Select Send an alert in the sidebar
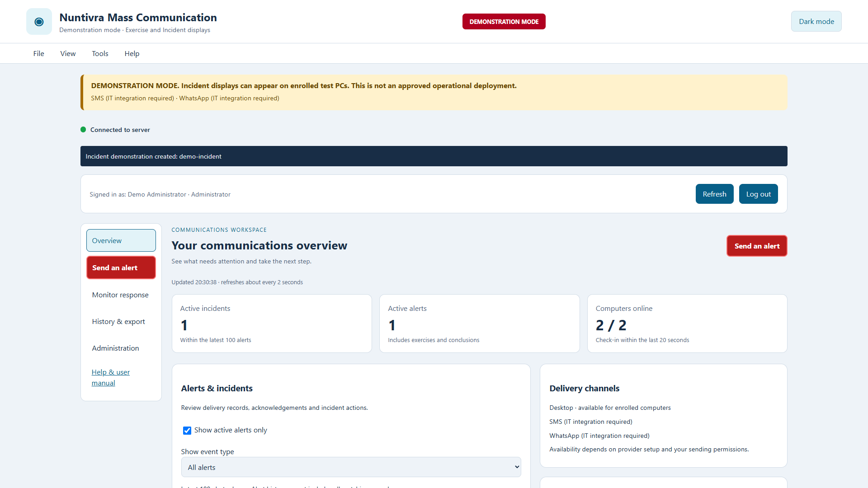 pos(121,267)
